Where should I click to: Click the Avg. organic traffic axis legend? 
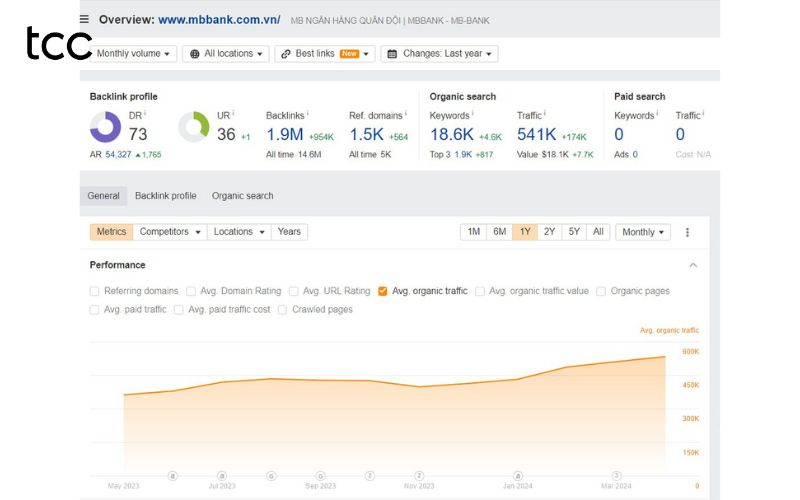coord(669,331)
